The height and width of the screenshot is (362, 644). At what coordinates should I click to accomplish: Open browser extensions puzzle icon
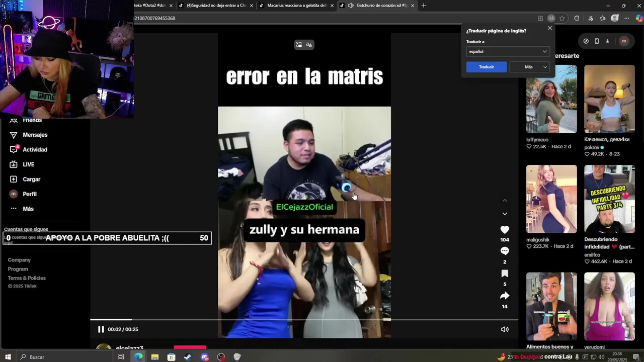(x=577, y=18)
